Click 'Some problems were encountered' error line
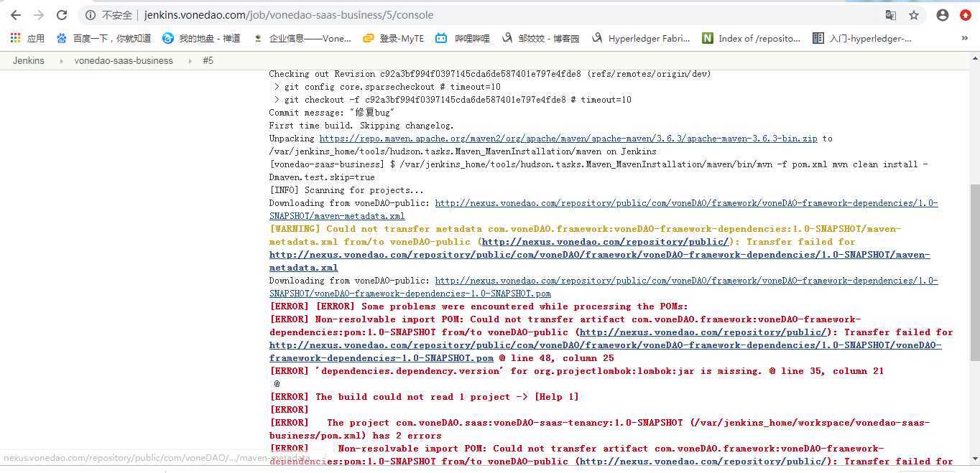The height and width of the screenshot is (473, 980). pyautogui.click(x=479, y=306)
